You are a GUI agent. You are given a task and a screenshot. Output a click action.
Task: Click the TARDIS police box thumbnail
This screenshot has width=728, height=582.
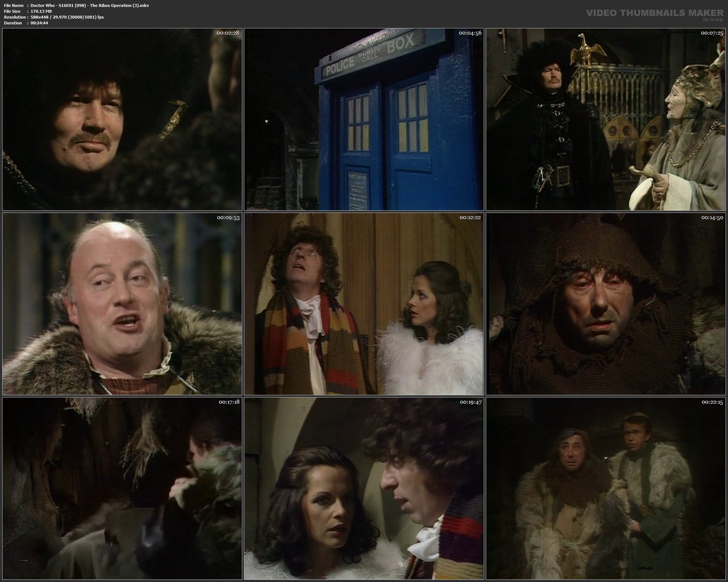(364, 119)
